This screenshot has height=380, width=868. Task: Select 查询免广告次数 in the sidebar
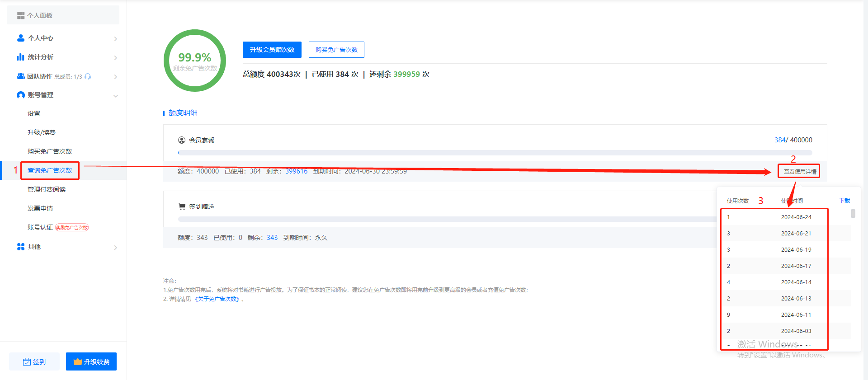(x=50, y=170)
